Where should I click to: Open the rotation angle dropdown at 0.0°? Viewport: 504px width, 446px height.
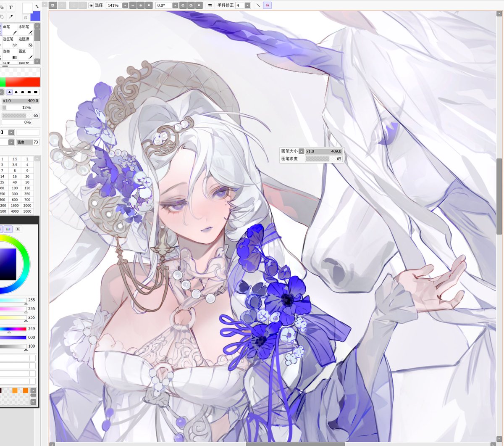[175, 5]
